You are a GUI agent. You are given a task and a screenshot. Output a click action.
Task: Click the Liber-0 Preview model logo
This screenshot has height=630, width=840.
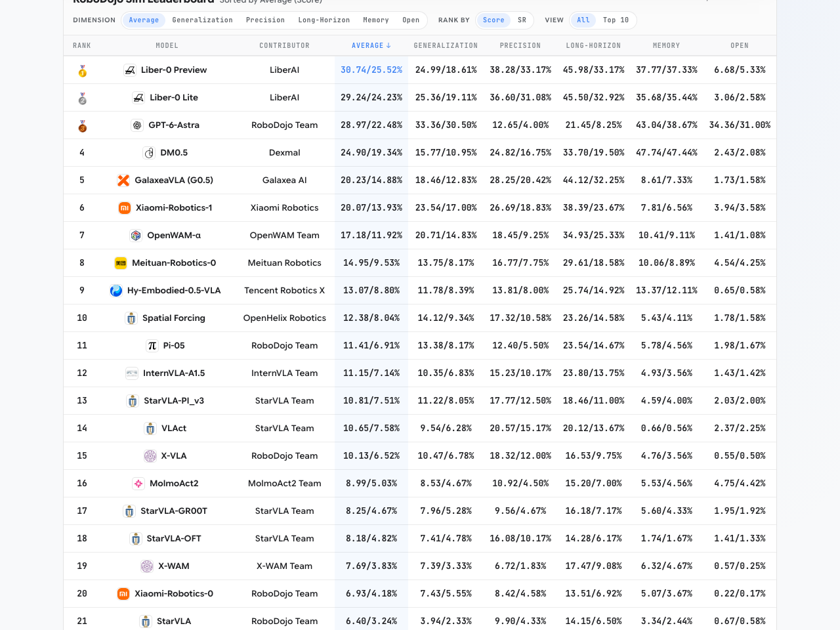(130, 70)
